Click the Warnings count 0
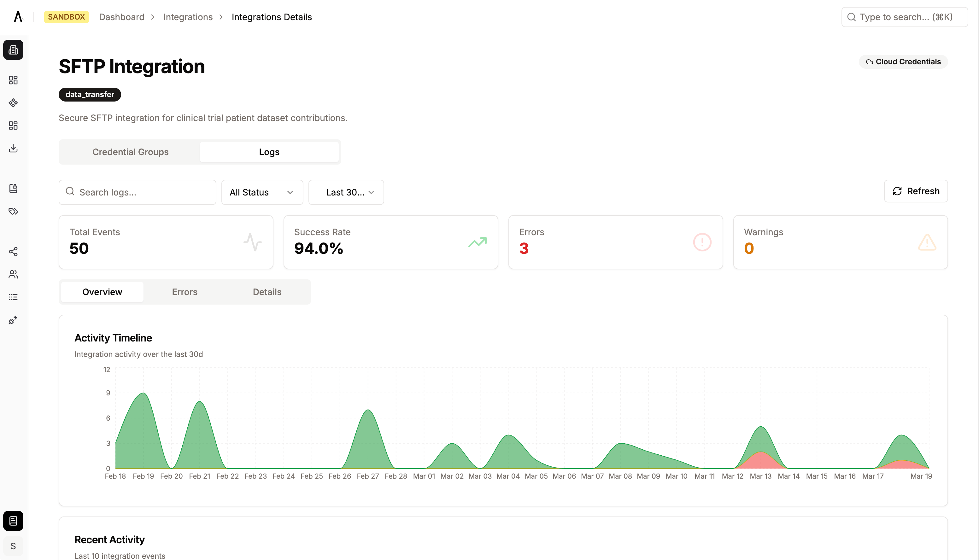This screenshot has height=560, width=979. pyautogui.click(x=748, y=248)
